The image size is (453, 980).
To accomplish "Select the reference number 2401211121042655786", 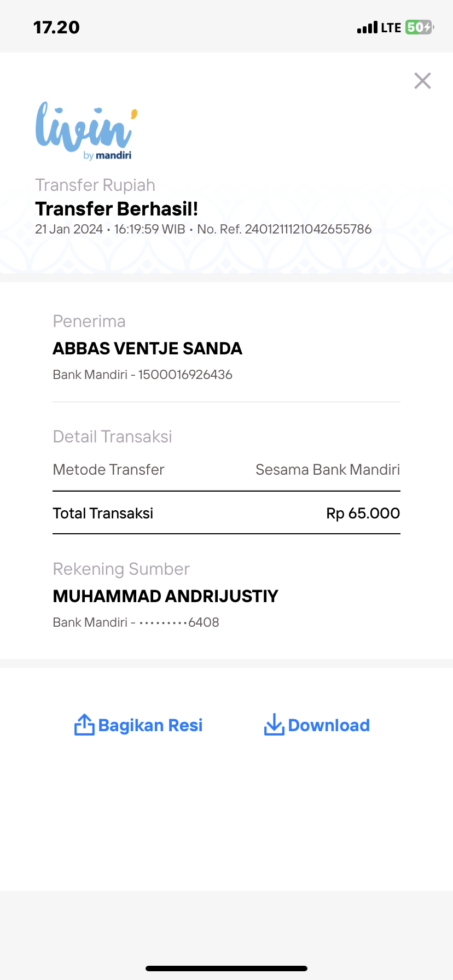I will pyautogui.click(x=308, y=229).
